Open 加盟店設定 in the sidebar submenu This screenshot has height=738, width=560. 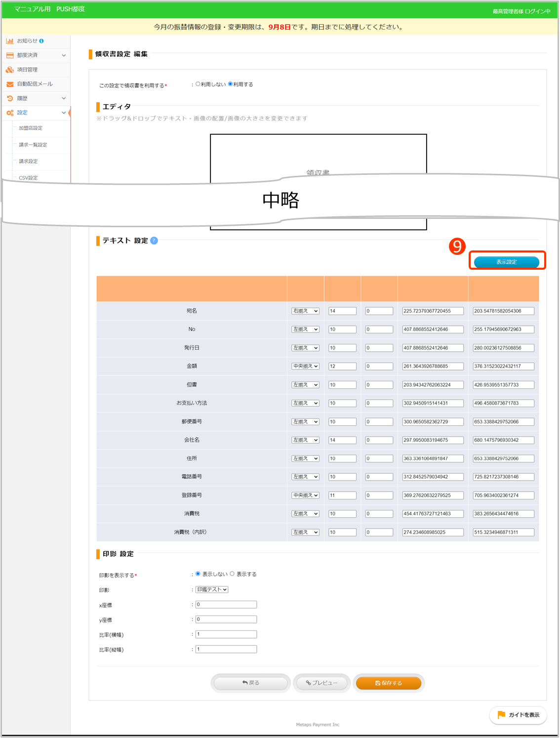point(31,128)
